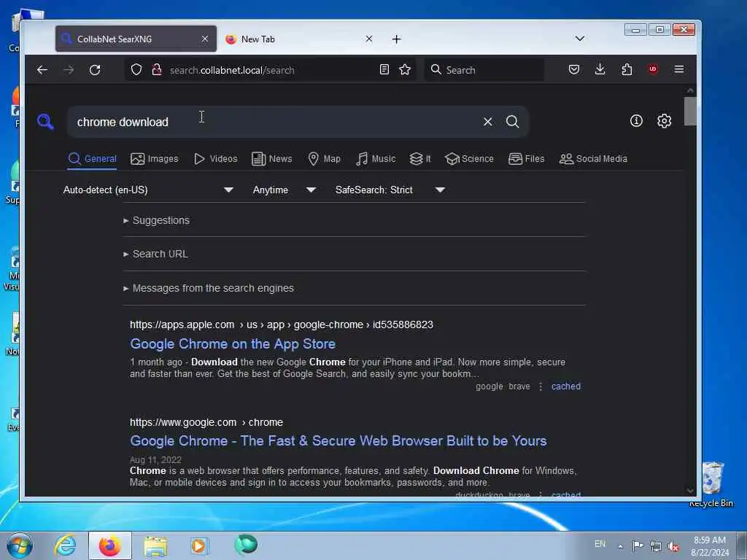Switch to the News search category
Viewport: 747px width, 560px height.
click(x=271, y=158)
